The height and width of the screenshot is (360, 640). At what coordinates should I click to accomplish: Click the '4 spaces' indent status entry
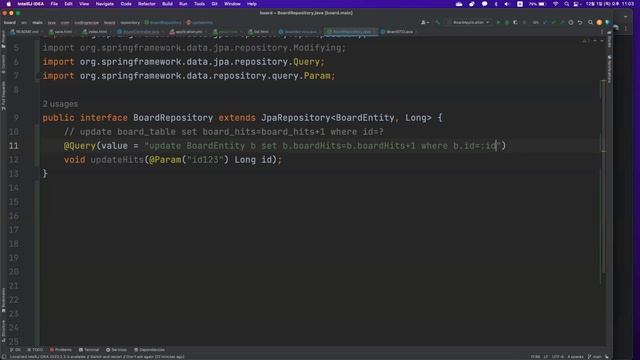575,357
